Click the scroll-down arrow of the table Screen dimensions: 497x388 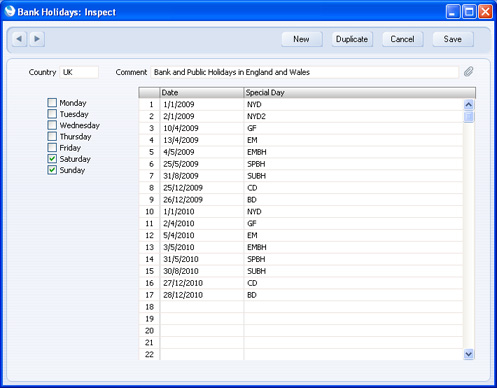(468, 354)
